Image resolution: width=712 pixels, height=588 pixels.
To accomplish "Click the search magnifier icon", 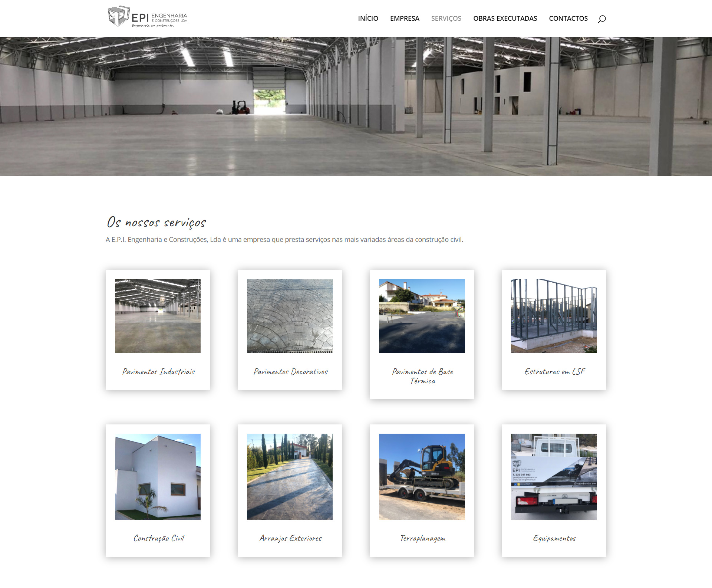I will pos(601,19).
